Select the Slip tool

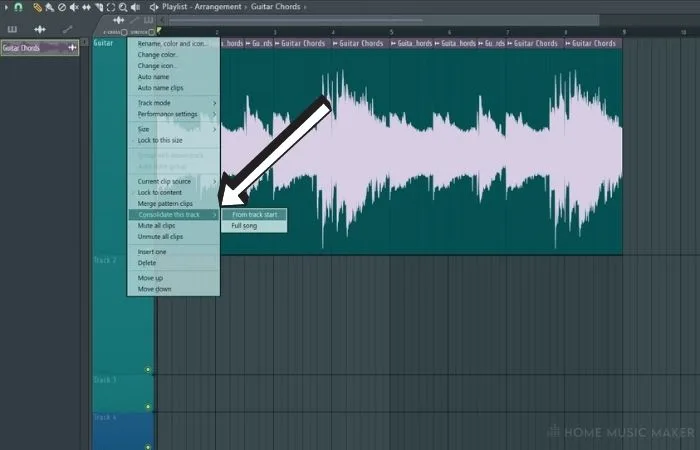[x=86, y=7]
